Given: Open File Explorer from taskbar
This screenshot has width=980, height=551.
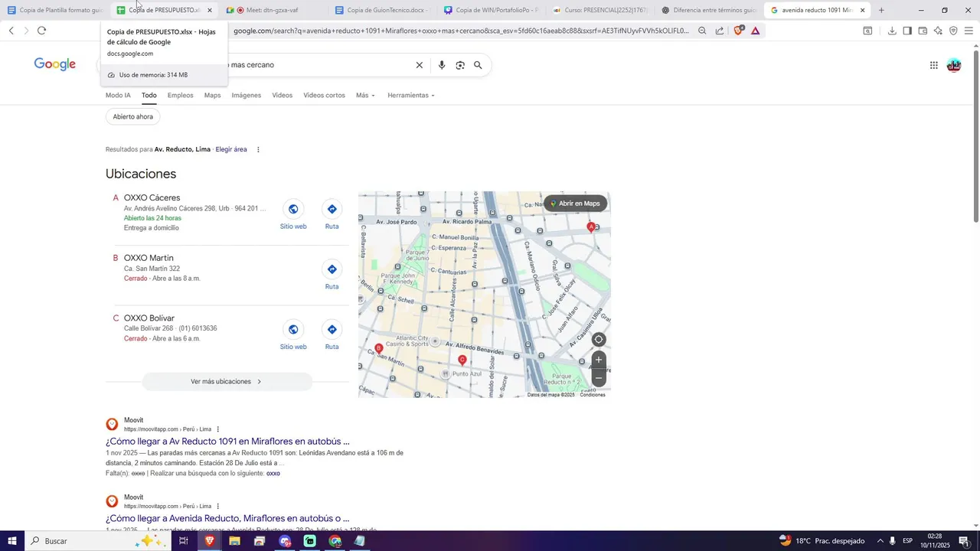Looking at the screenshot, I should click(234, 541).
